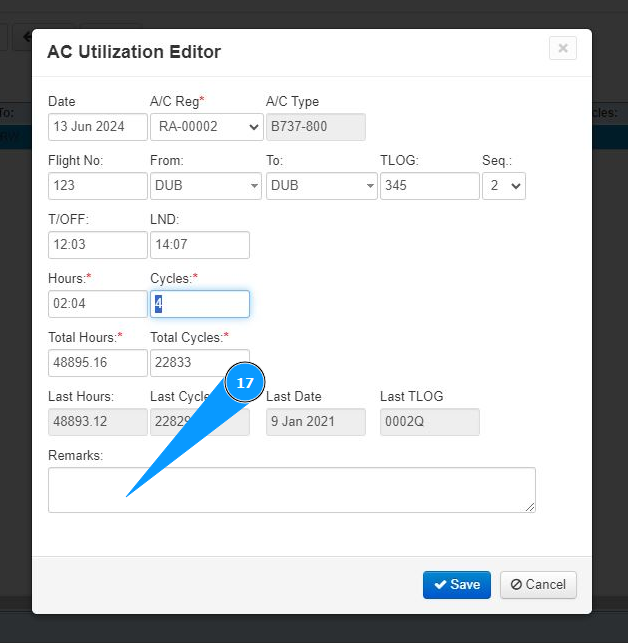Click the T/OFF time field

tap(97, 245)
